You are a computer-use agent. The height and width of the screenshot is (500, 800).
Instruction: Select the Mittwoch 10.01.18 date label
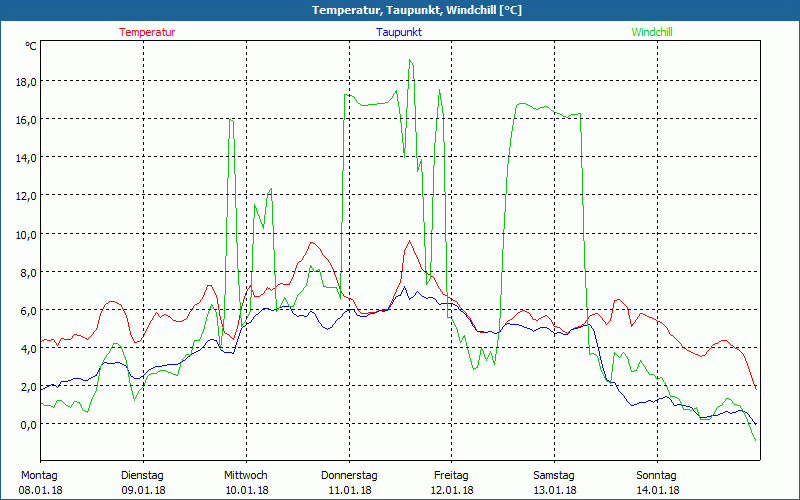(x=245, y=482)
